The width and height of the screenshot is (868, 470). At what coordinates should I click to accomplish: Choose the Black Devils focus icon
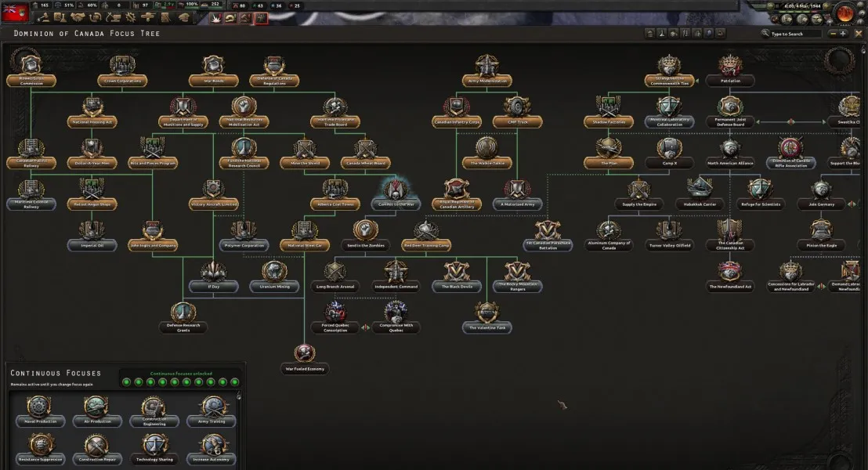click(x=457, y=271)
